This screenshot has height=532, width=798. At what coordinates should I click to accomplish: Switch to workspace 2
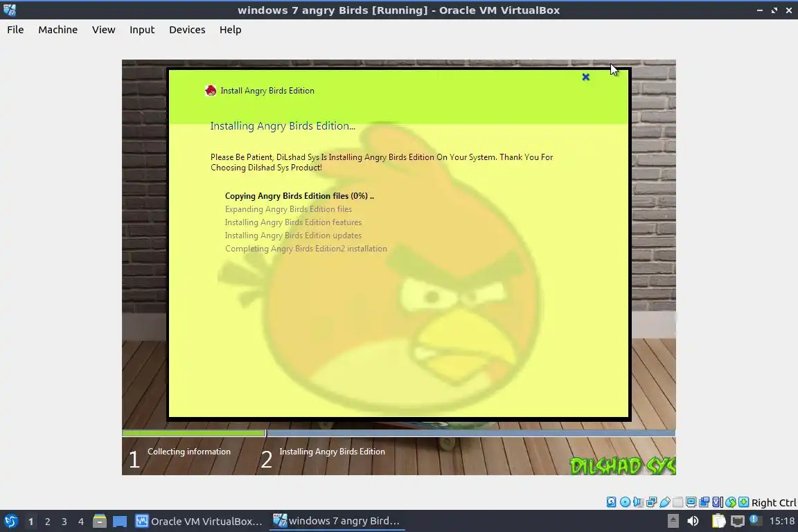[x=47, y=522]
